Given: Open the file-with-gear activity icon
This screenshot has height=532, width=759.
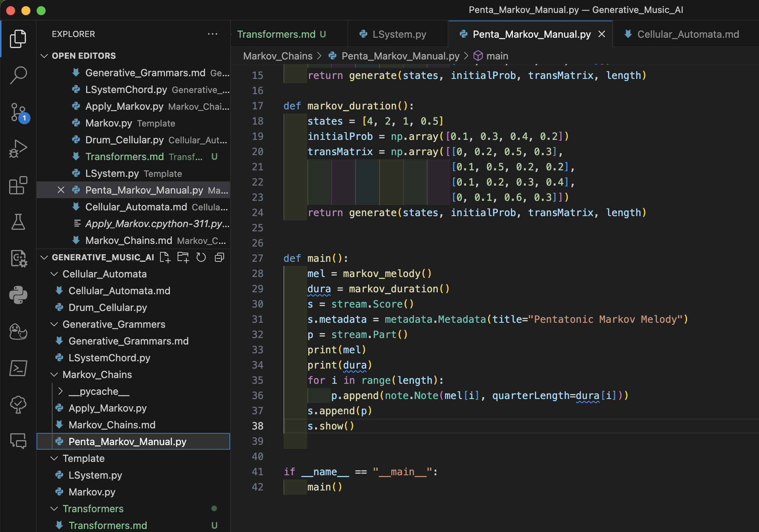Looking at the screenshot, I should point(18,258).
